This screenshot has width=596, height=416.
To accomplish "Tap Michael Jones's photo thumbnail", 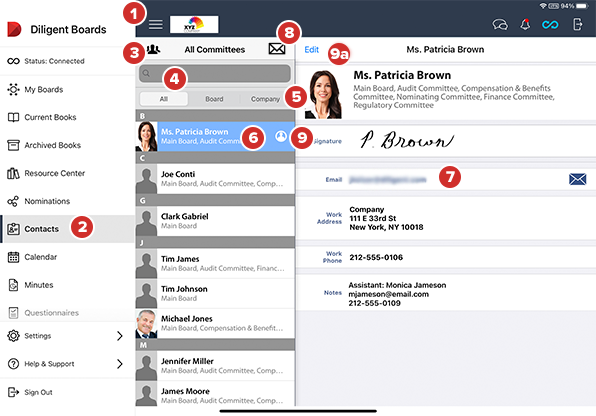I will (146, 324).
